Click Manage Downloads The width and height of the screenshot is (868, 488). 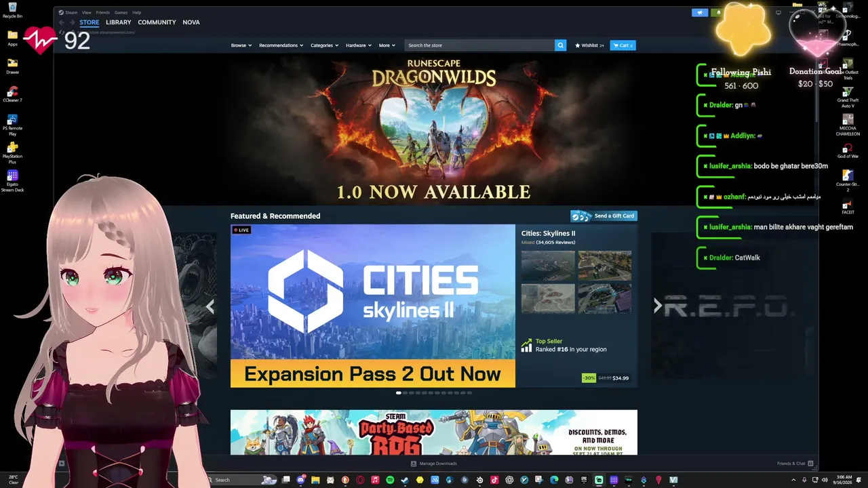[x=434, y=464]
